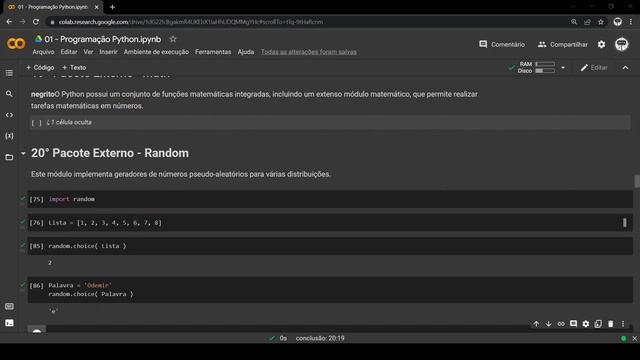Open the notebook settings gear in header
Screen dimensions: 640x360
pos(602,44)
